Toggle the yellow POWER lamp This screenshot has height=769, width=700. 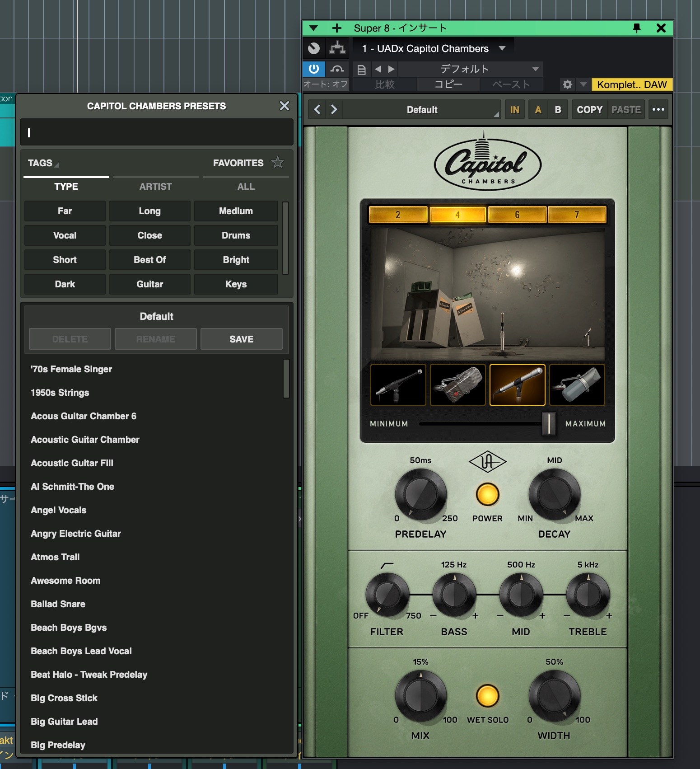pyautogui.click(x=487, y=494)
